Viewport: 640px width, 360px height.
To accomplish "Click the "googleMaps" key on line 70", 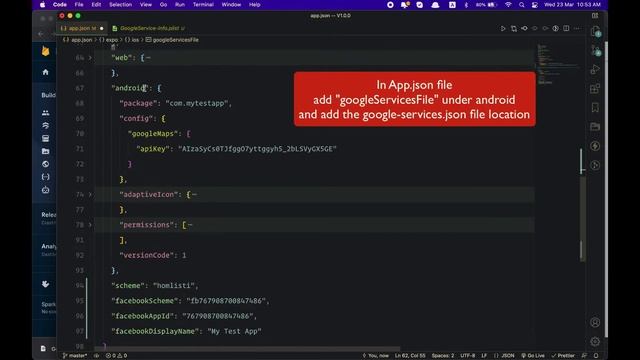I will tap(153, 133).
